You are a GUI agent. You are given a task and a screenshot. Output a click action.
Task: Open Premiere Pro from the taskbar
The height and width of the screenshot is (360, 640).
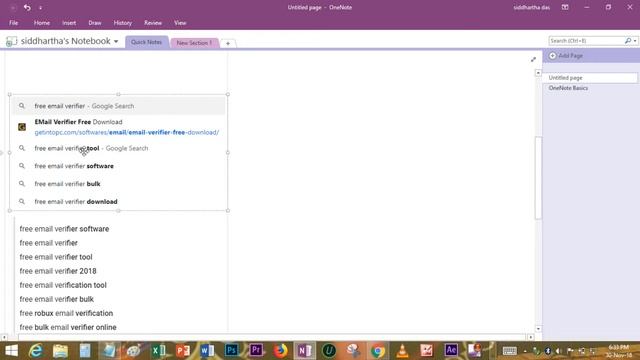(256, 351)
